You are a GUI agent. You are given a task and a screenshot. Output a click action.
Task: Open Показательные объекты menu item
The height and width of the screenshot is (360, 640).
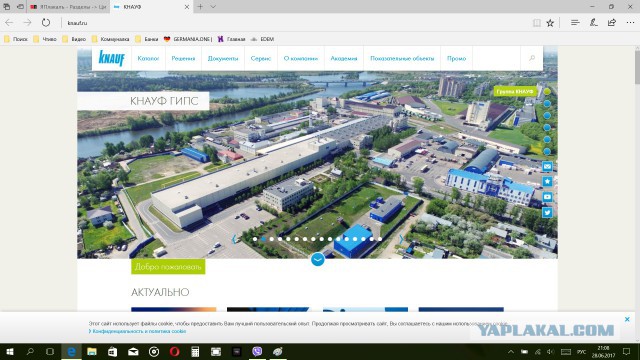(402, 58)
